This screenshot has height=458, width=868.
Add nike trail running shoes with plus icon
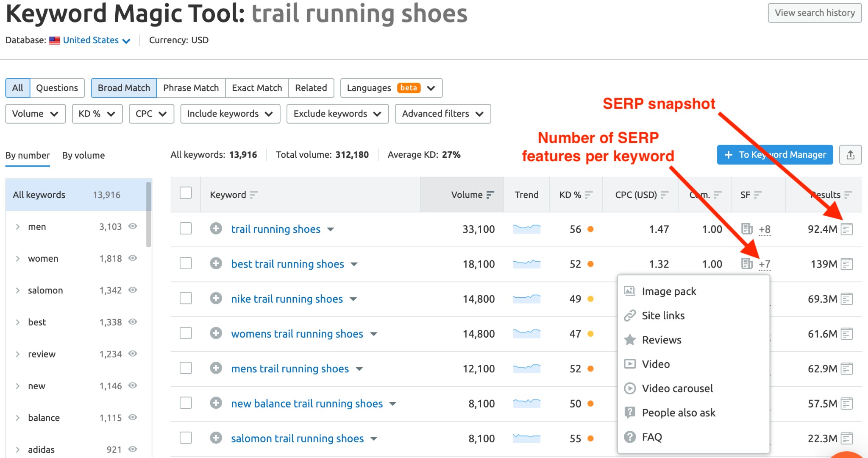click(216, 299)
